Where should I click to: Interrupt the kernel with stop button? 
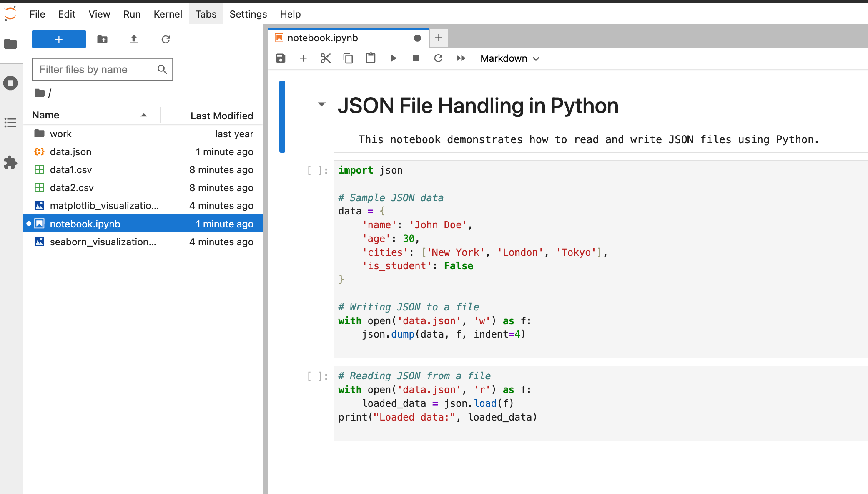(x=415, y=58)
